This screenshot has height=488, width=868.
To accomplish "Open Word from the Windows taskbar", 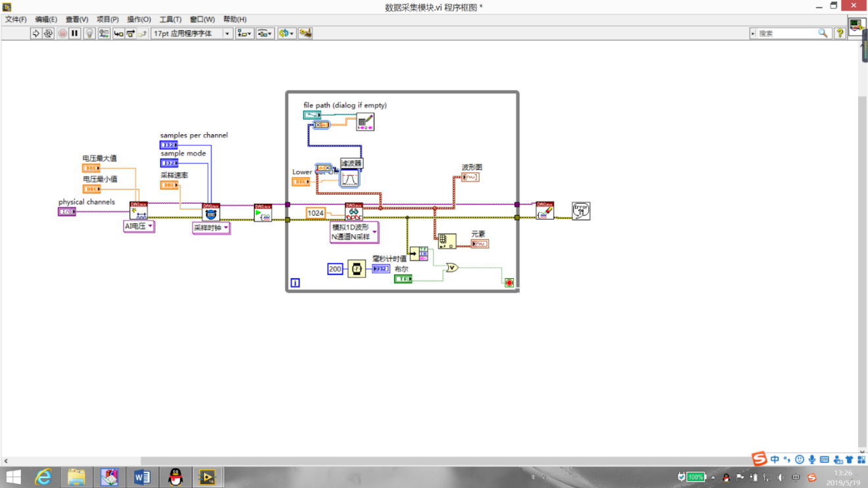I will pyautogui.click(x=141, y=477).
